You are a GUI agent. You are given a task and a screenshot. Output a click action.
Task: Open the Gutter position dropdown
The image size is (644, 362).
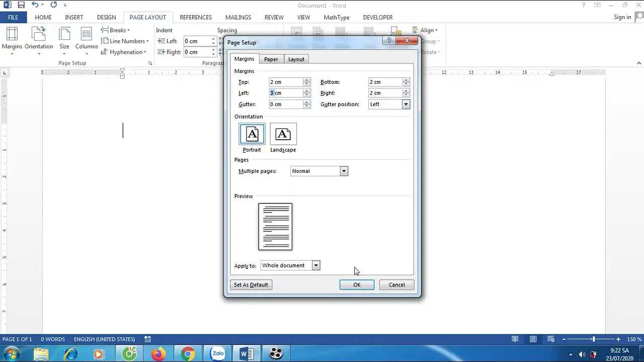(x=406, y=104)
